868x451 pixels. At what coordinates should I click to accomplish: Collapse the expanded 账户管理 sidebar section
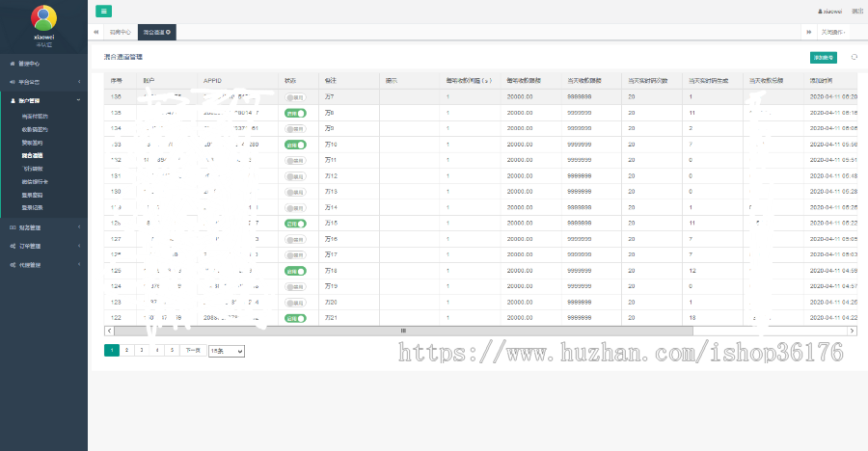tap(44, 101)
